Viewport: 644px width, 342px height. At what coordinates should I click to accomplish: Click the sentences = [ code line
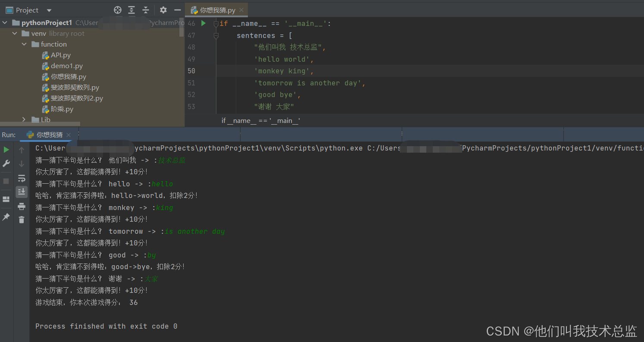point(265,35)
